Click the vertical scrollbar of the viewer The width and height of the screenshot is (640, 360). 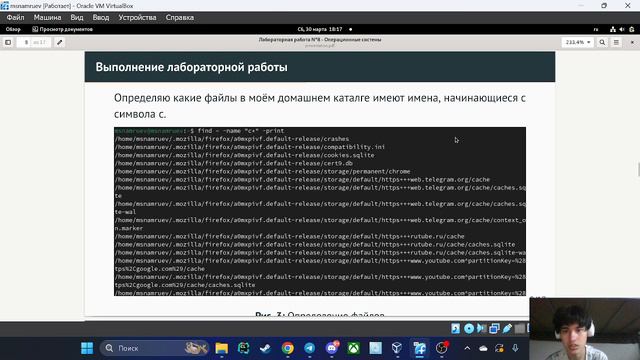[x=638, y=169]
